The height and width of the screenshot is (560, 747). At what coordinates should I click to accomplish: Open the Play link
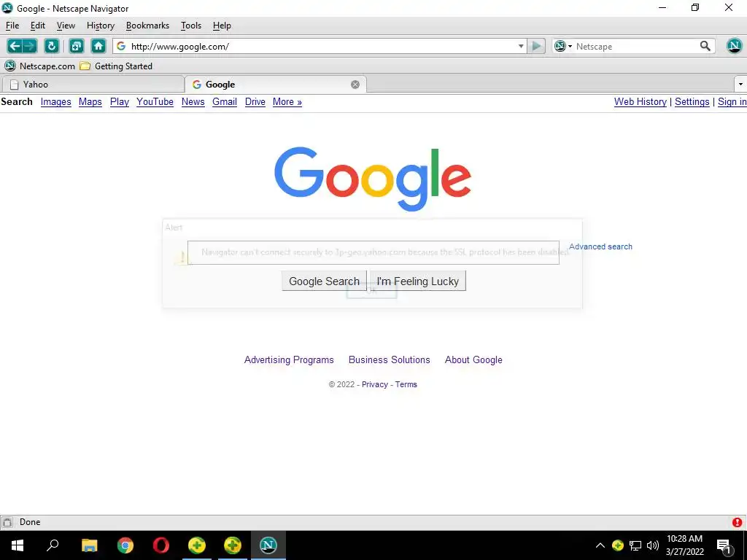coord(120,102)
